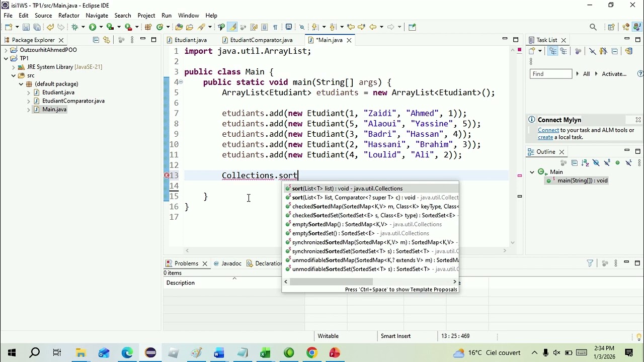
Task: Click the autocomplete popup horizontal scrollbar
Action: tap(331, 282)
